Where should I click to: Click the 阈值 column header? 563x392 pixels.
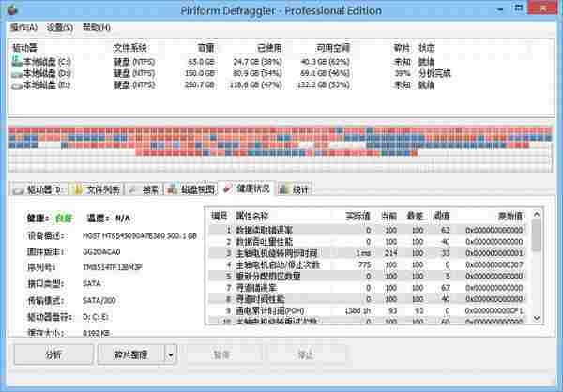pyautogui.click(x=441, y=216)
